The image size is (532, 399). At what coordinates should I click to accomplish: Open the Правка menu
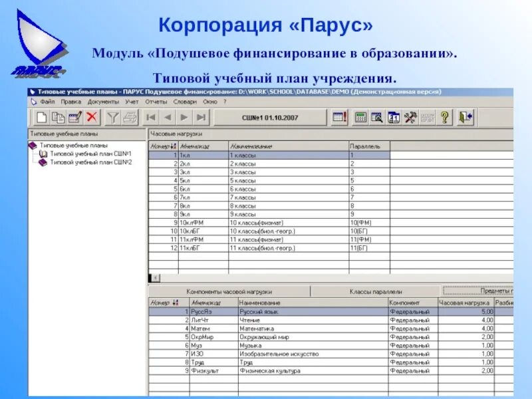[x=71, y=102]
